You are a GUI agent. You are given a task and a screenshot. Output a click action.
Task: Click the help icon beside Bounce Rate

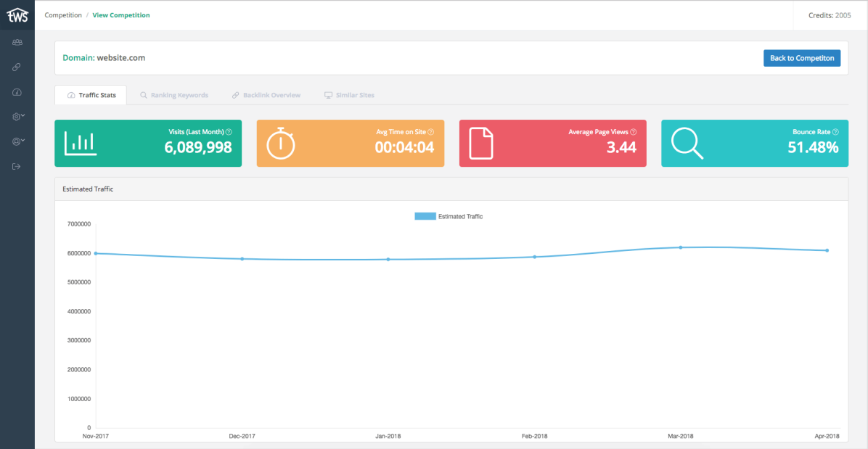[835, 132]
